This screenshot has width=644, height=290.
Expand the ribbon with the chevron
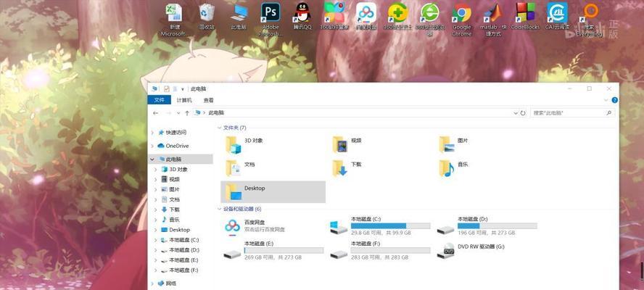[x=606, y=100]
